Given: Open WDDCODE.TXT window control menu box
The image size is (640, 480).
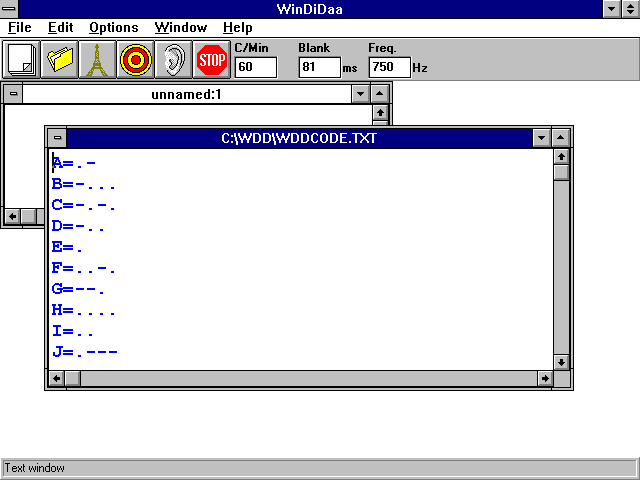Looking at the screenshot, I should 57,138.
